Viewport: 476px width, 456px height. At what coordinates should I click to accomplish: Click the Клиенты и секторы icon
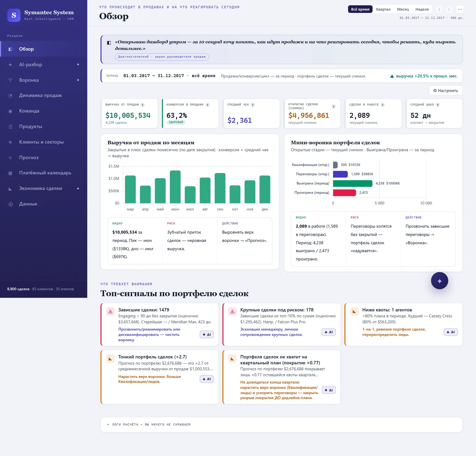(x=10, y=142)
